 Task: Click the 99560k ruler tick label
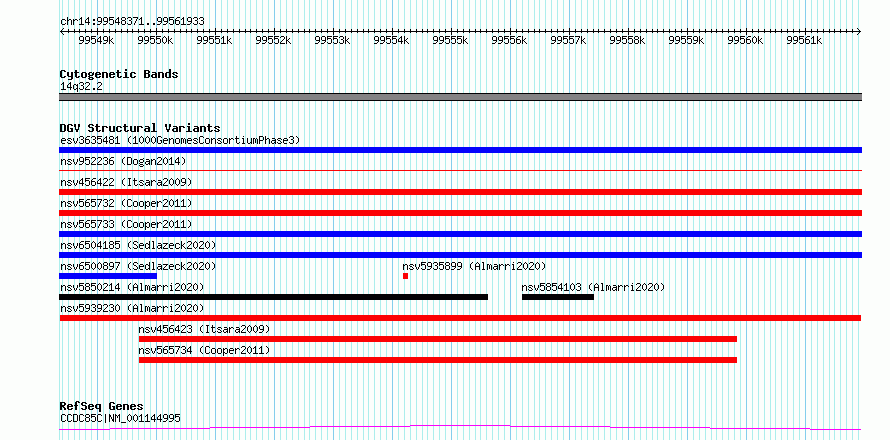[746, 40]
